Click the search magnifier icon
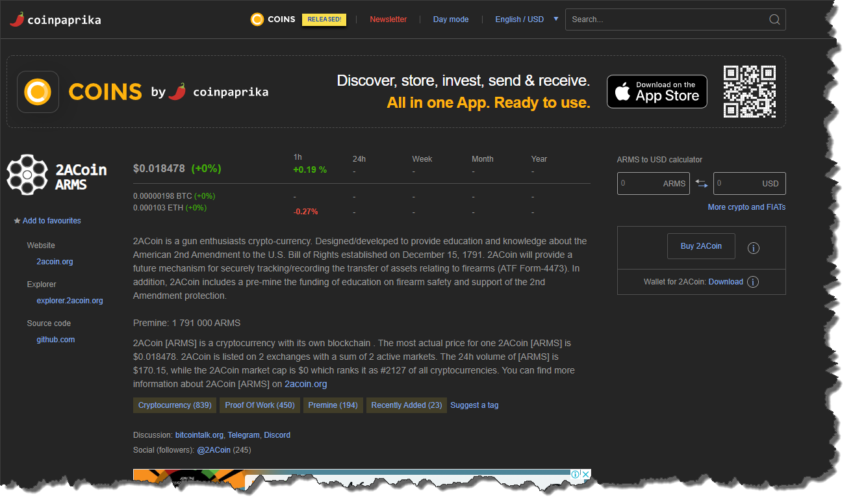Screen dimensions: 853x504 (774, 19)
